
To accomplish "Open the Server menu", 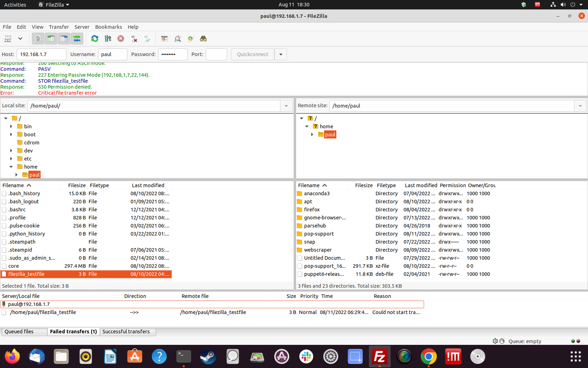I will 82,27.
